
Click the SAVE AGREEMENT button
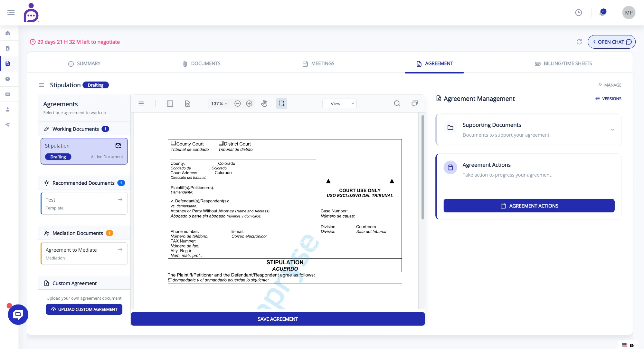[277, 319]
